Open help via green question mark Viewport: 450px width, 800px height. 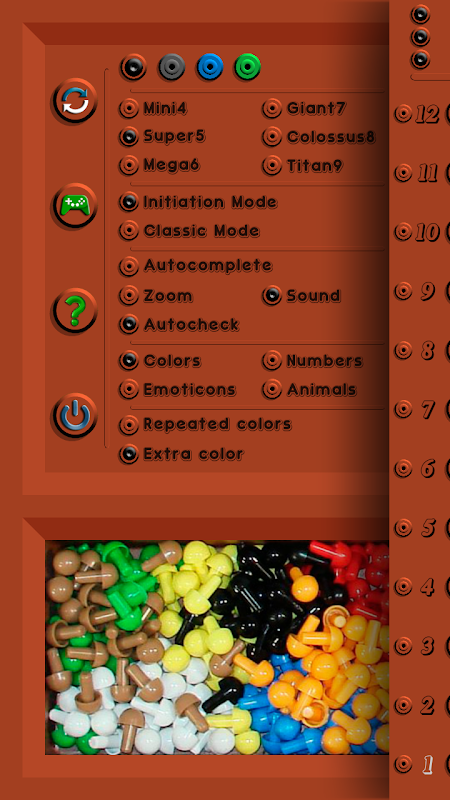[x=75, y=311]
